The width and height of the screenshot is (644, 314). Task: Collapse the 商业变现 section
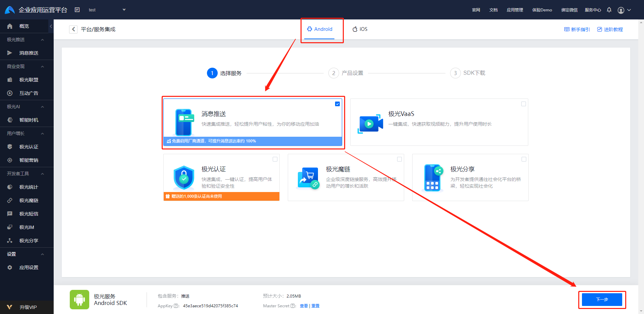(x=42, y=66)
